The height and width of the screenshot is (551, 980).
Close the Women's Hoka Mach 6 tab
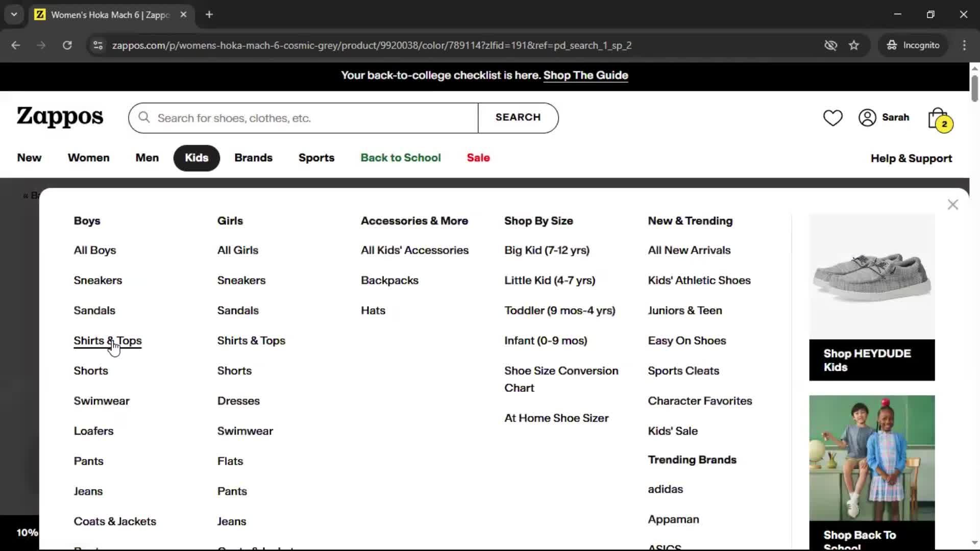click(183, 15)
